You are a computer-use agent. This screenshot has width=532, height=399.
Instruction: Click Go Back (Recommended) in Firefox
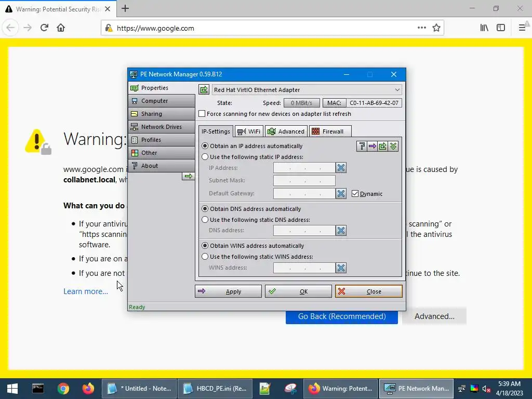pyautogui.click(x=342, y=316)
